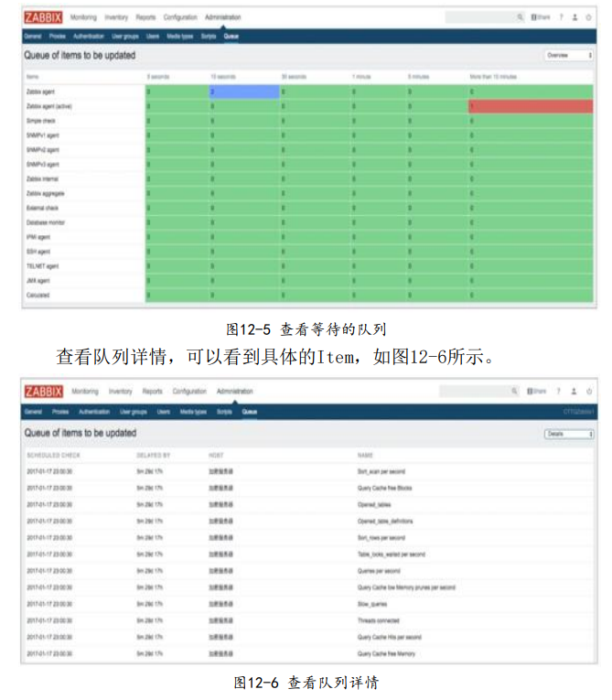Open the Overview dropdown selector

(569, 55)
